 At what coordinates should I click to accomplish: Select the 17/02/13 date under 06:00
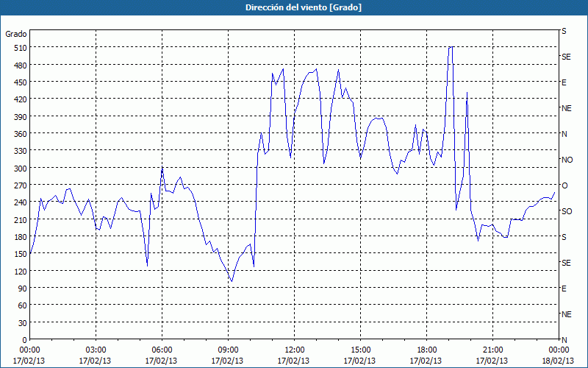(x=161, y=361)
